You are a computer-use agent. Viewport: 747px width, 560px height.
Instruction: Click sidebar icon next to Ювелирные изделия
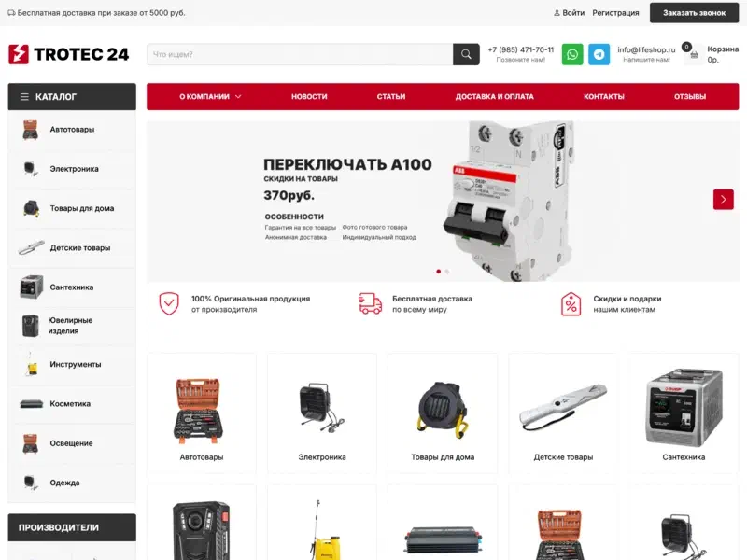[31, 326]
